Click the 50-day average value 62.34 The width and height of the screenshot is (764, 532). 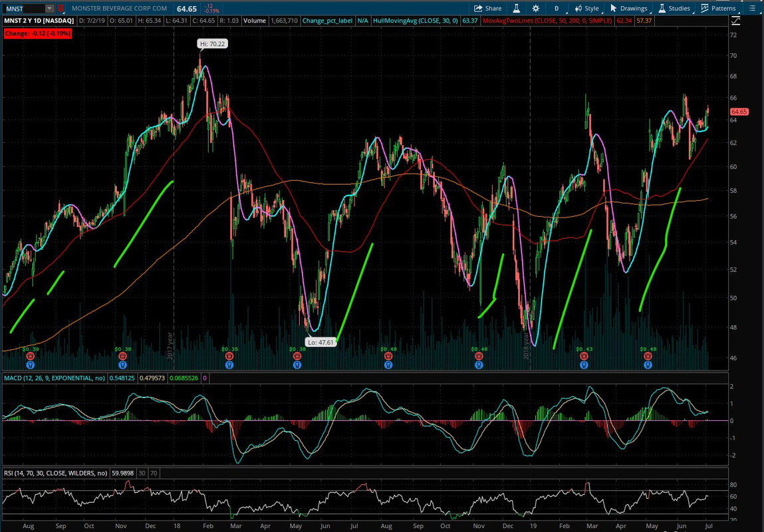pos(624,21)
